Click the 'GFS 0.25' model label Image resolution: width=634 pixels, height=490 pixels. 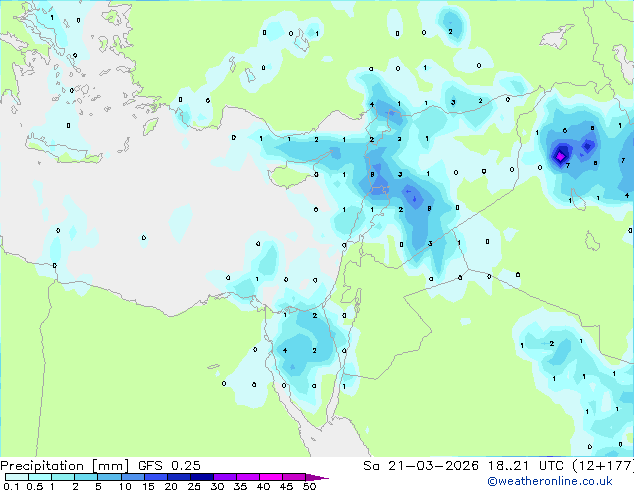(x=169, y=466)
